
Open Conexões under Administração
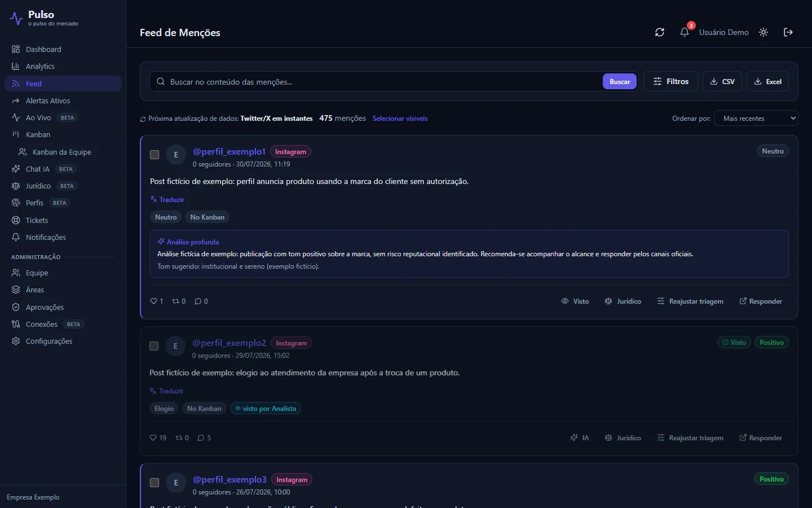[x=63, y=324]
